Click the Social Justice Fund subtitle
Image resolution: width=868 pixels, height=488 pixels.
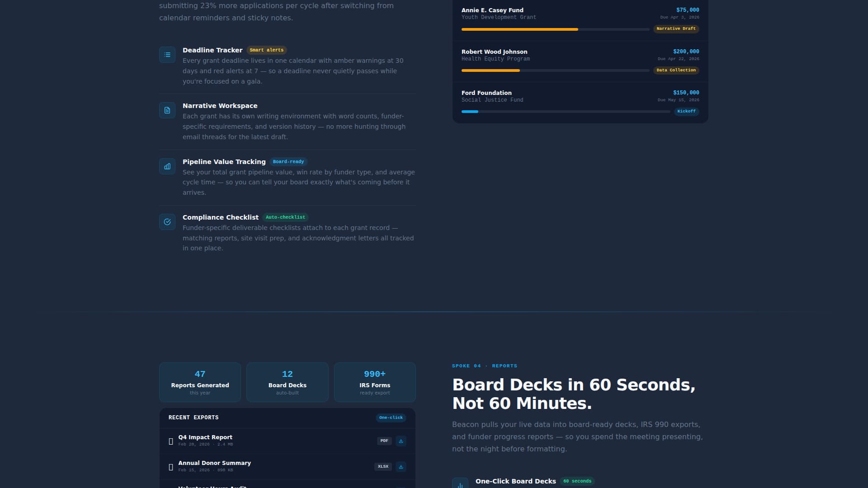(492, 100)
